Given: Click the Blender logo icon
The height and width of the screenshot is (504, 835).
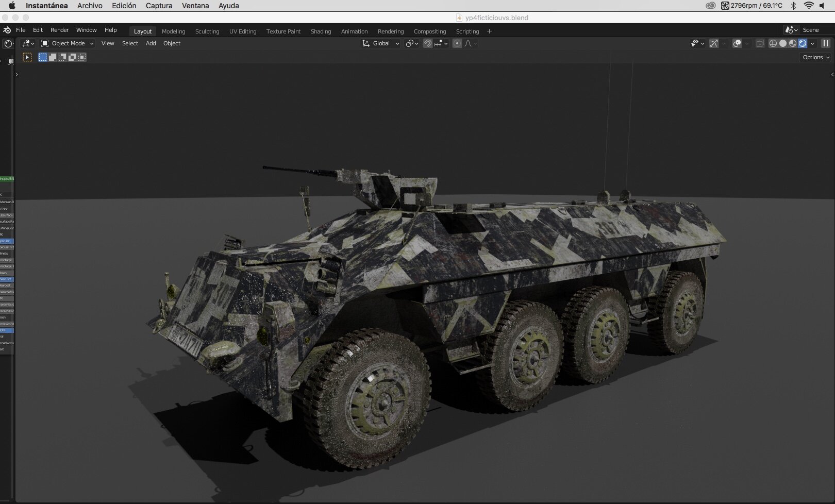Looking at the screenshot, I should coord(7,30).
